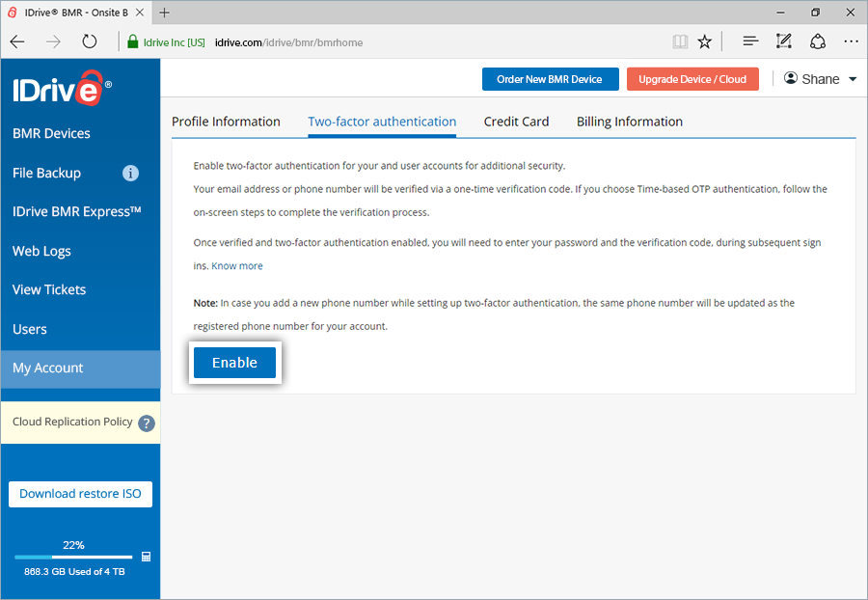Enable two-factor authentication
The width and height of the screenshot is (868, 600).
(234, 363)
